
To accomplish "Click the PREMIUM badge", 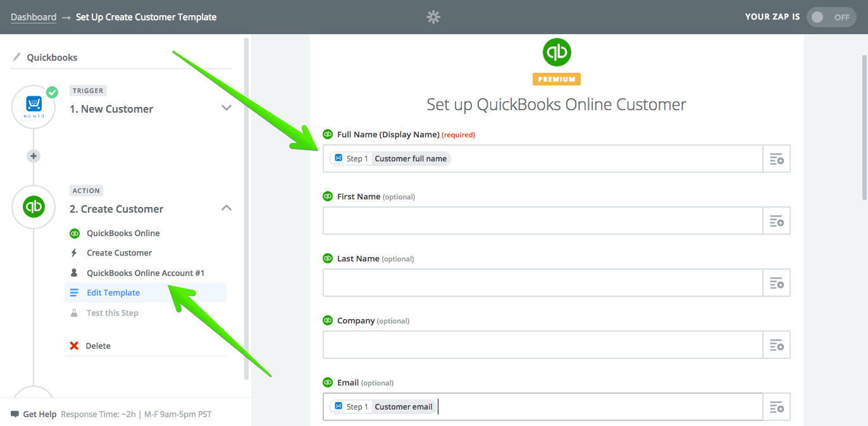I will point(557,79).
